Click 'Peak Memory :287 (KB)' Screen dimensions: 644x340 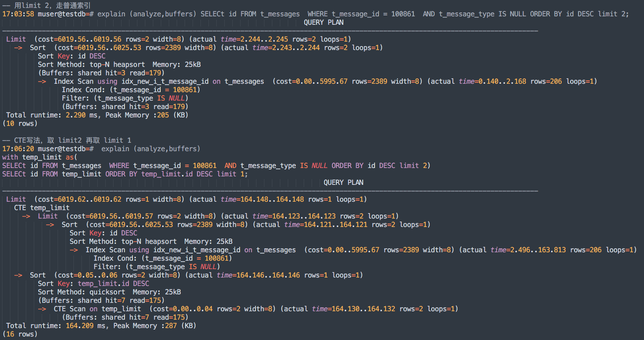[x=154, y=326]
